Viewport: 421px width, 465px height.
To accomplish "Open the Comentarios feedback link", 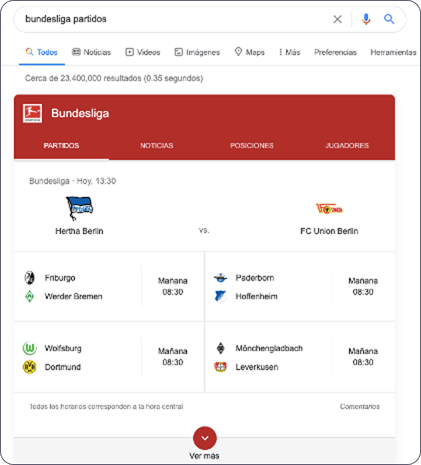I will point(360,406).
